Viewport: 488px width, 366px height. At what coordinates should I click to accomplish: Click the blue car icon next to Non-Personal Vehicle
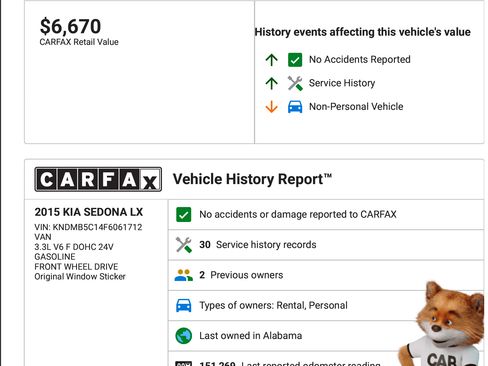(x=295, y=107)
